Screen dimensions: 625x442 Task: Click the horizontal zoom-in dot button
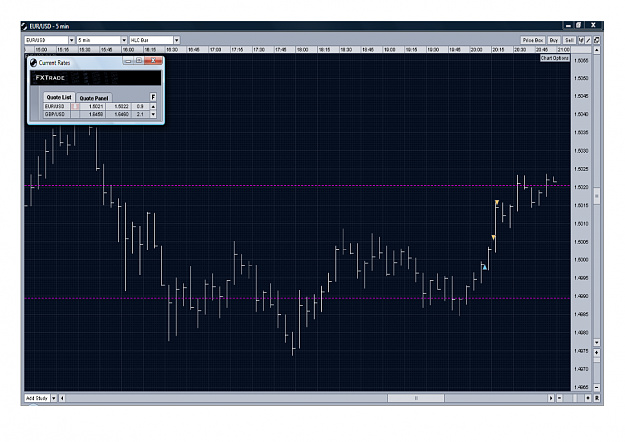588,398
